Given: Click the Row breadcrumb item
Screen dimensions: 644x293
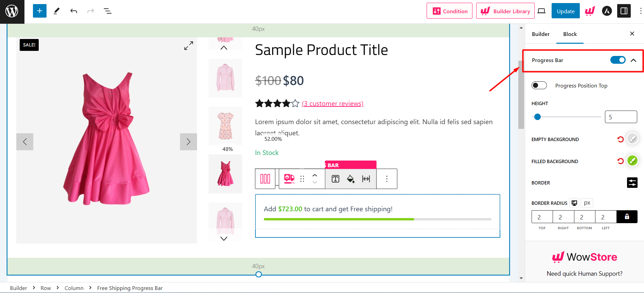Looking at the screenshot, I should [x=46, y=288].
